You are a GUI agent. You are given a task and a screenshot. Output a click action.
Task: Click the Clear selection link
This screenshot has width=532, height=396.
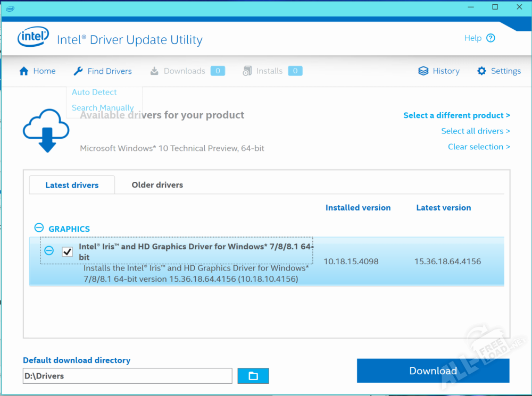click(x=479, y=147)
